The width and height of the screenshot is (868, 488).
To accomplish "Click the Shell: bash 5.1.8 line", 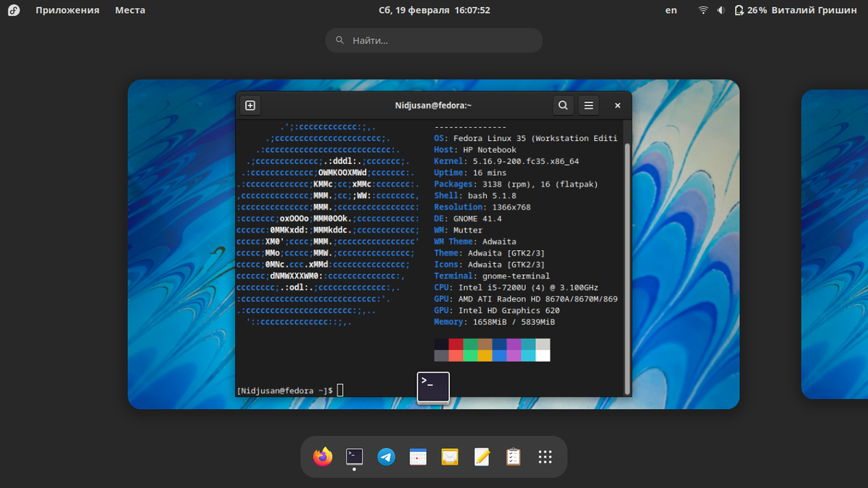I will 475,196.
